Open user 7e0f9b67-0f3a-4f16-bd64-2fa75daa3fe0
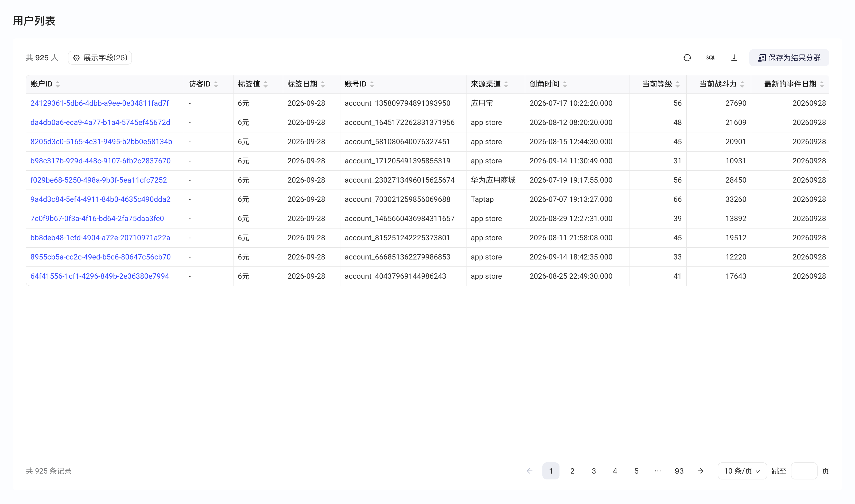Viewport: 855px width, 504px height. pos(97,219)
